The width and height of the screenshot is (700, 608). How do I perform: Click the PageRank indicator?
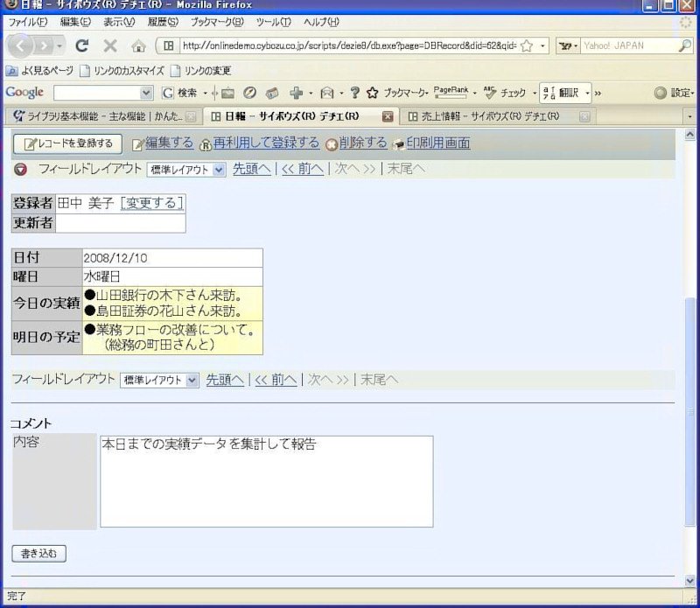[x=451, y=92]
